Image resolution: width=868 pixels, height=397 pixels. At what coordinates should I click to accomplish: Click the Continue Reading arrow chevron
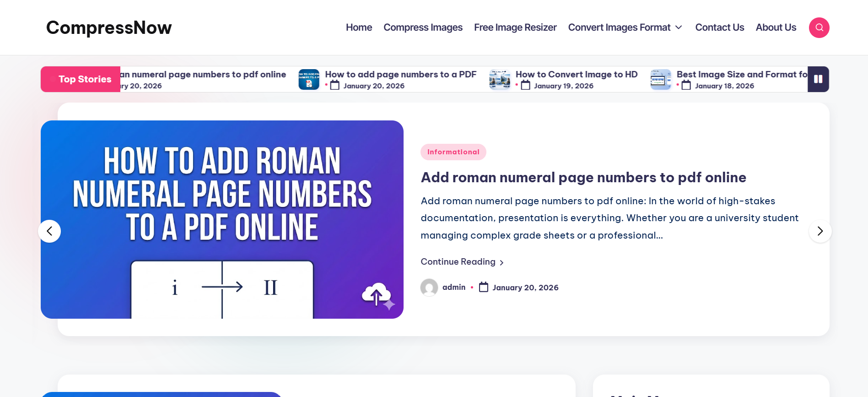pyautogui.click(x=501, y=262)
